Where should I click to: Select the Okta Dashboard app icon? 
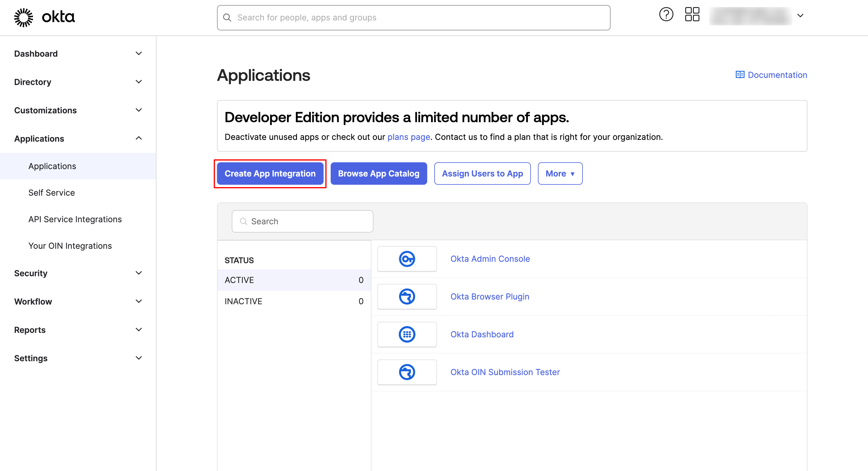(x=407, y=334)
